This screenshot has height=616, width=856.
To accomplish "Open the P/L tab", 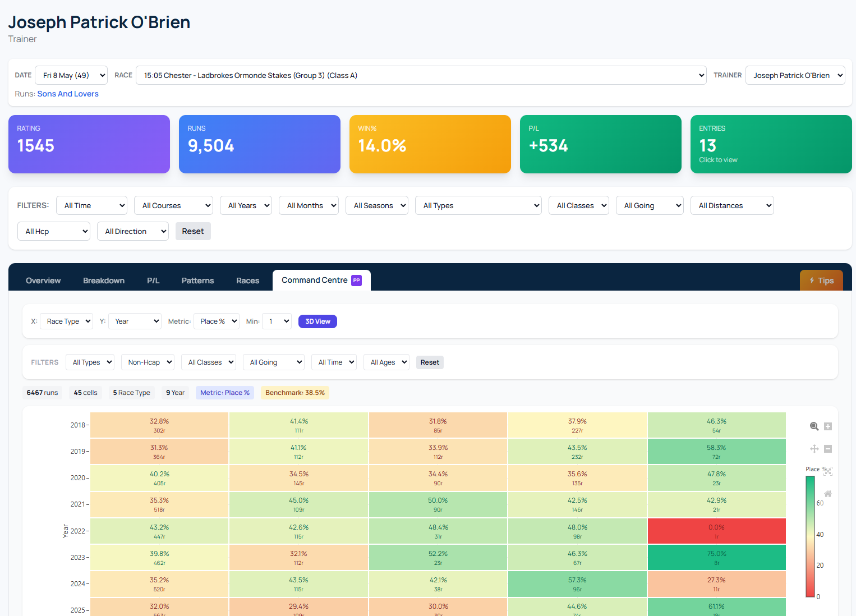I will (153, 281).
